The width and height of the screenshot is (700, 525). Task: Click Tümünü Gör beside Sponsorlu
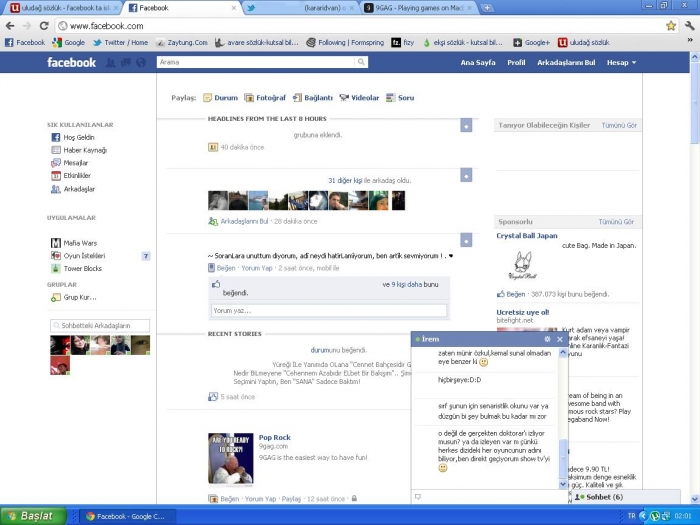(616, 222)
